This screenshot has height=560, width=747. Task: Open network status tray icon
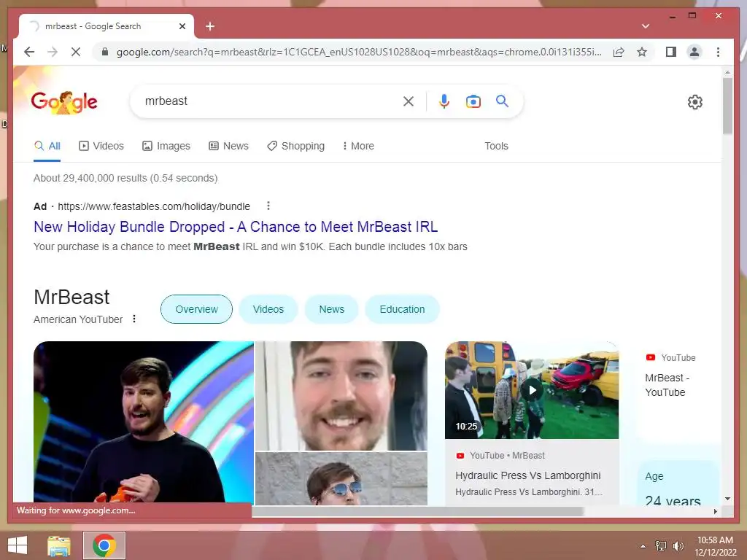coord(661,546)
